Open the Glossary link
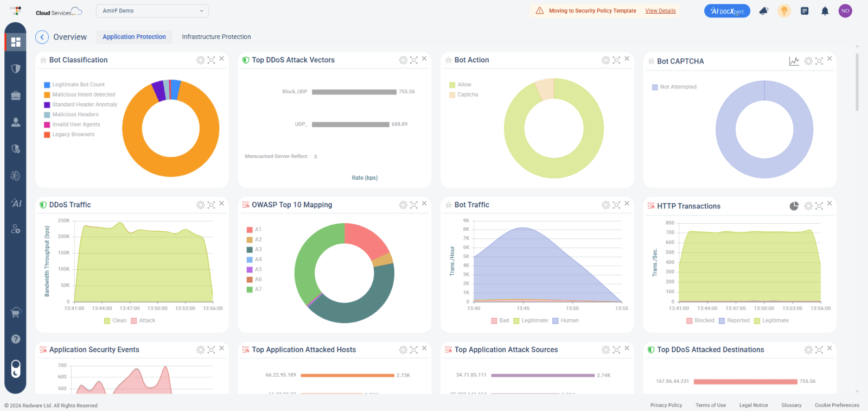This screenshot has width=868, height=411. 792,406
